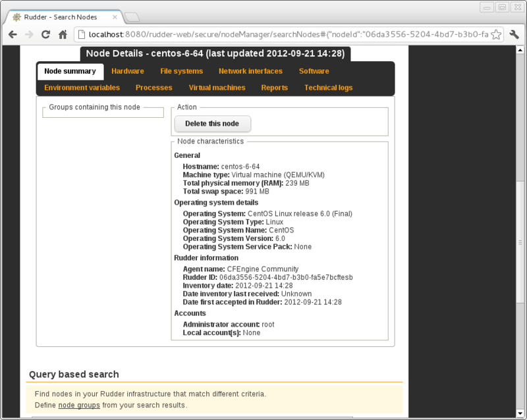Click the RAM value 239 MB
Image resolution: width=527 pixels, height=420 pixels.
click(x=298, y=183)
